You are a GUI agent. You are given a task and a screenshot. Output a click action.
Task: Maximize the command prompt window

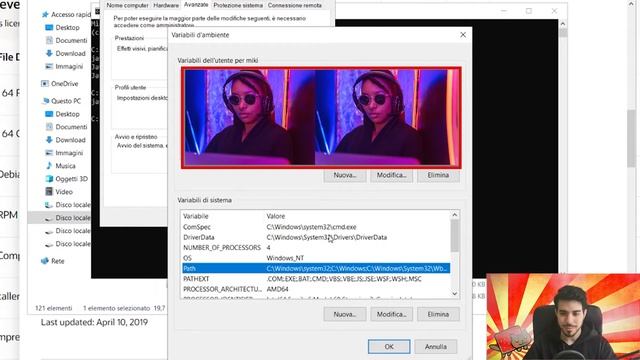(529, 11)
